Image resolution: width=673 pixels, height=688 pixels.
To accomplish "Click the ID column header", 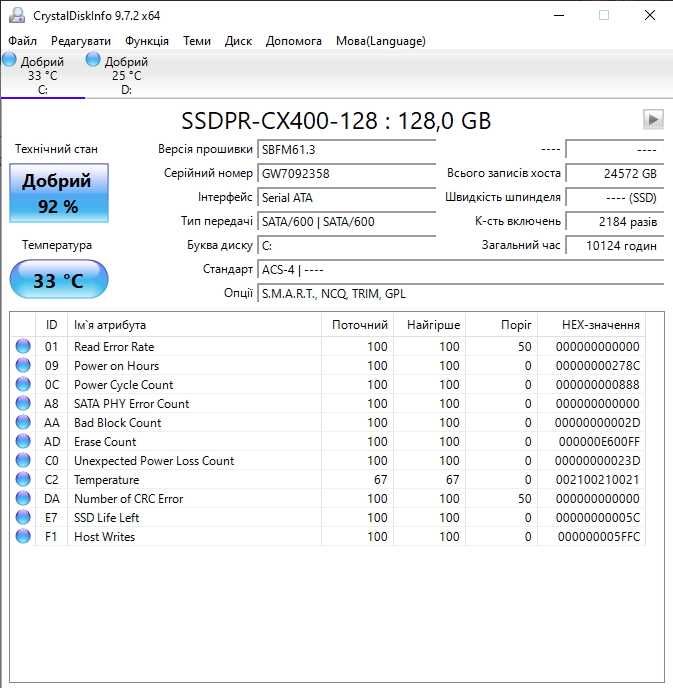I will 51,325.
